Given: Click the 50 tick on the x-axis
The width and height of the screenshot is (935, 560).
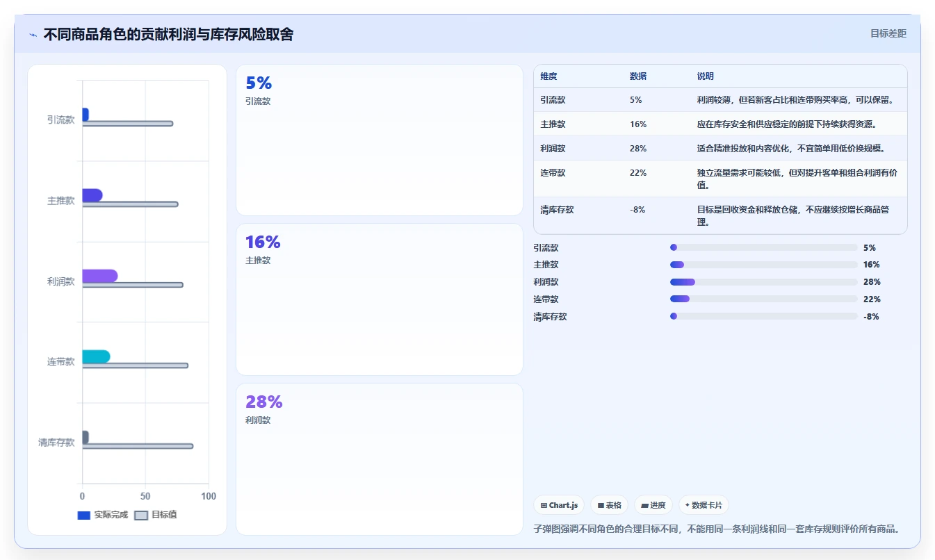Looking at the screenshot, I should tap(145, 496).
